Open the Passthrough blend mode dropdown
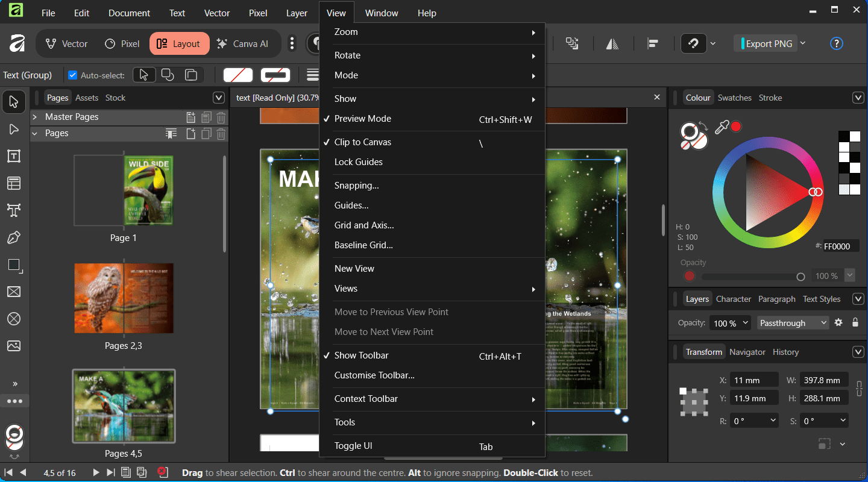868x482 pixels. pos(793,323)
